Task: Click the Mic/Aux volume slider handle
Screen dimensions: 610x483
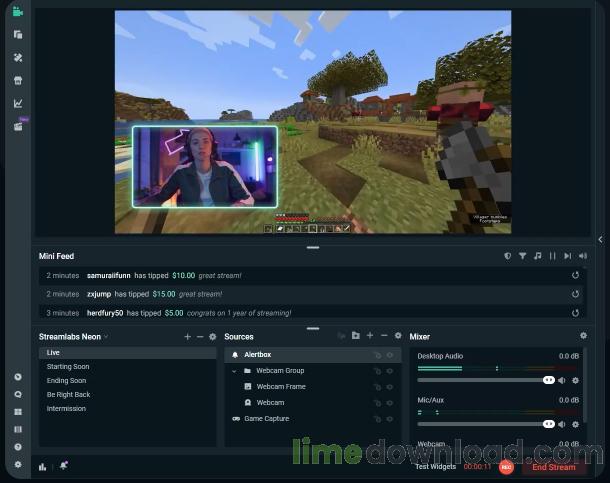Action: (x=549, y=424)
